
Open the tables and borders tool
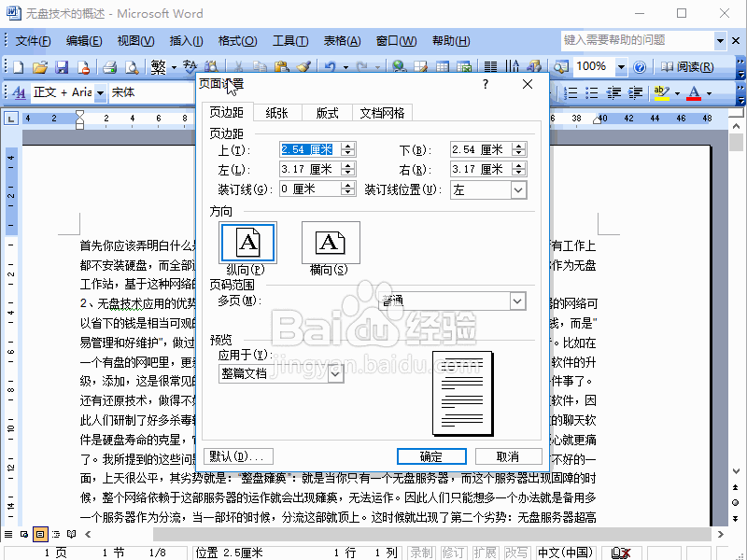(421, 67)
